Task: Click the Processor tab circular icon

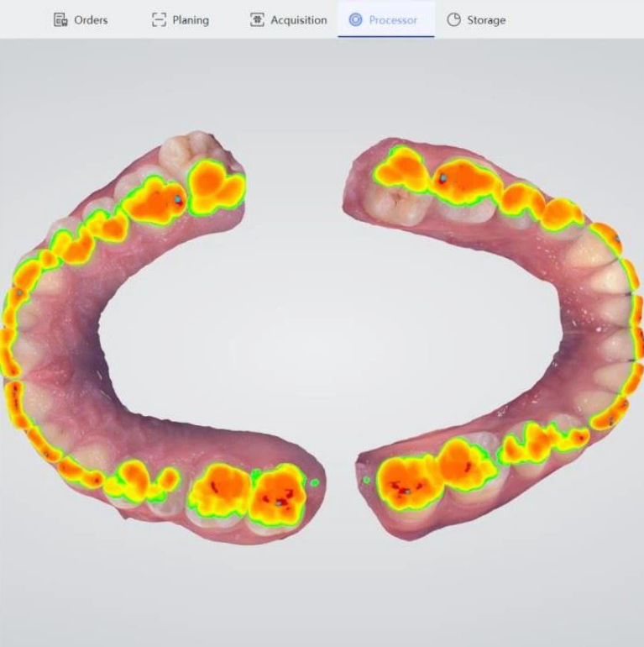Action: point(355,20)
